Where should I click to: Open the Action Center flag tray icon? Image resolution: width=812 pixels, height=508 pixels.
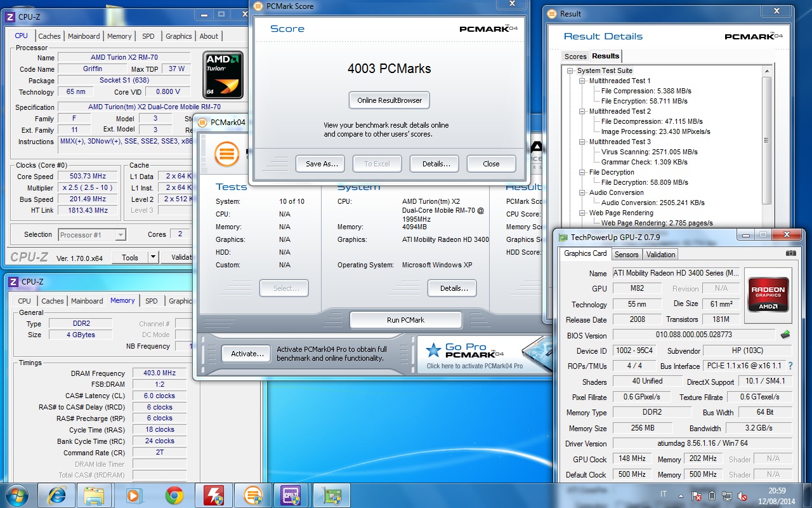click(x=697, y=497)
